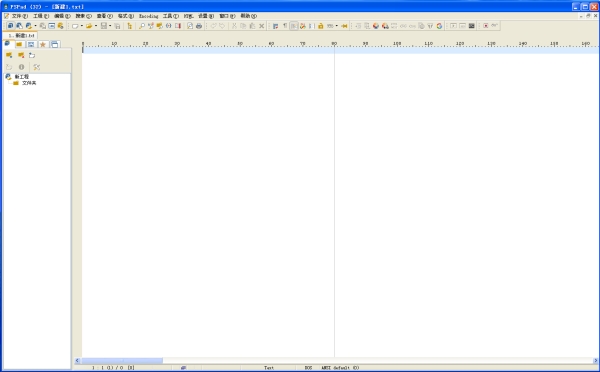This screenshot has width=600, height=372.
Task: Click the project settings tools icon
Action: coord(36,67)
